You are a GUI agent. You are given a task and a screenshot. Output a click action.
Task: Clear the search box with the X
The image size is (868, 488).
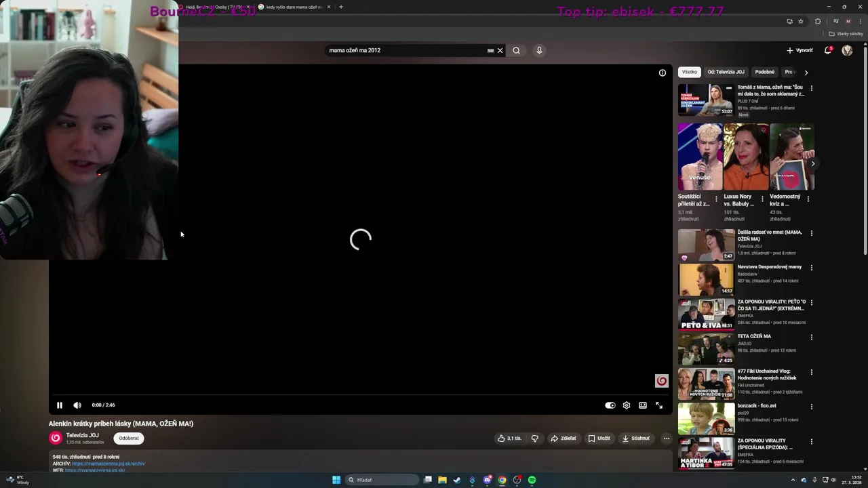[500, 50]
